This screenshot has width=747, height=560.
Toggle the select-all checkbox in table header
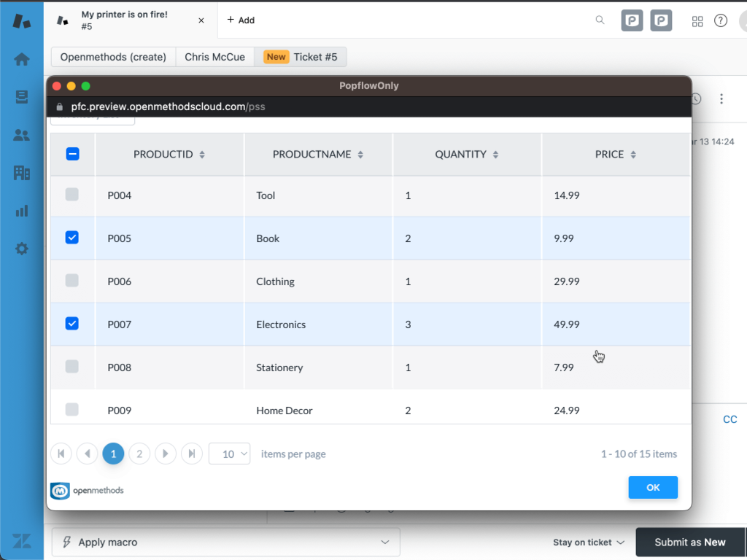(71, 154)
